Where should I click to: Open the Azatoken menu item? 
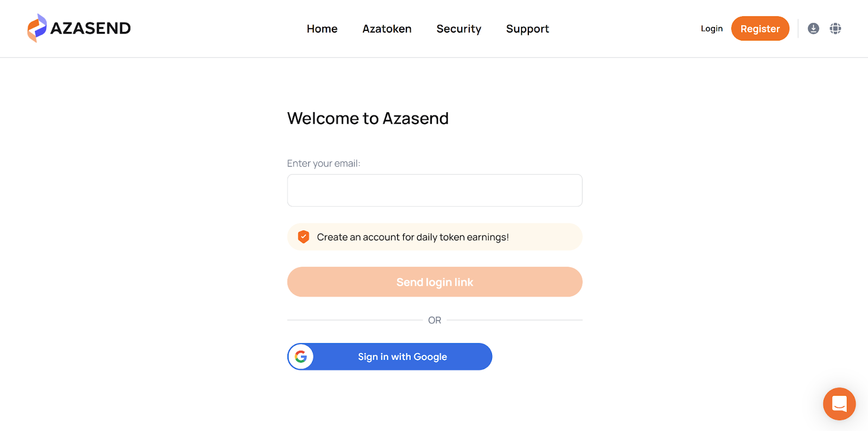tap(387, 29)
